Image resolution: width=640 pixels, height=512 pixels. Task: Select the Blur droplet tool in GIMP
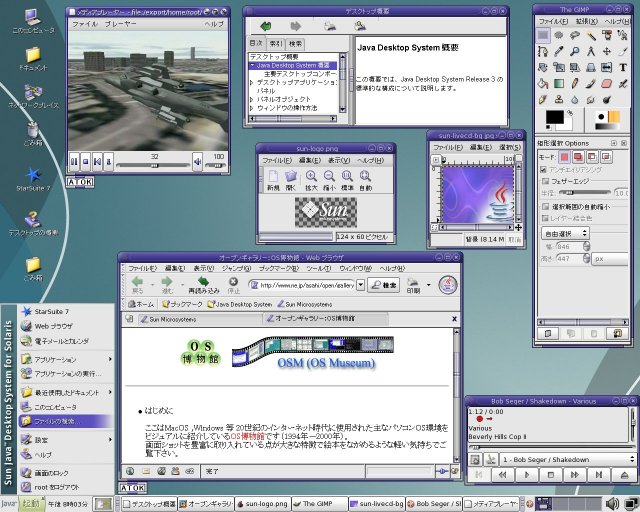pyautogui.click(x=575, y=100)
